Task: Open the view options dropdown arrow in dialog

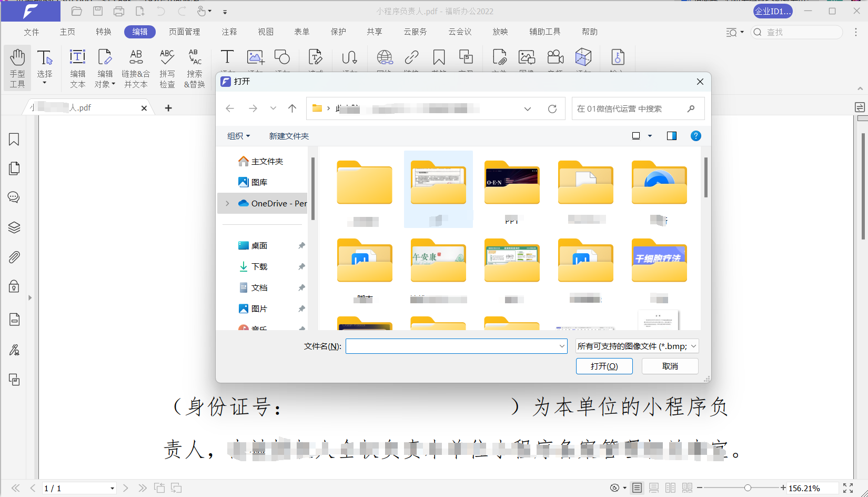Action: pos(650,136)
